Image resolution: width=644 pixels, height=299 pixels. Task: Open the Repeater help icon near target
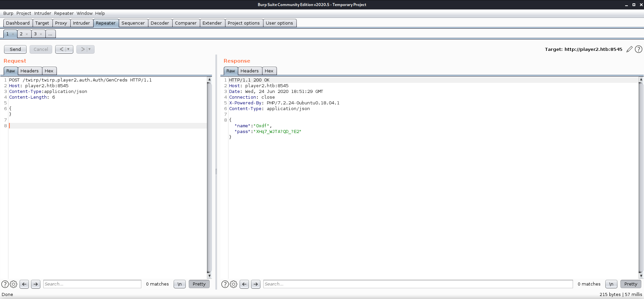(x=638, y=49)
